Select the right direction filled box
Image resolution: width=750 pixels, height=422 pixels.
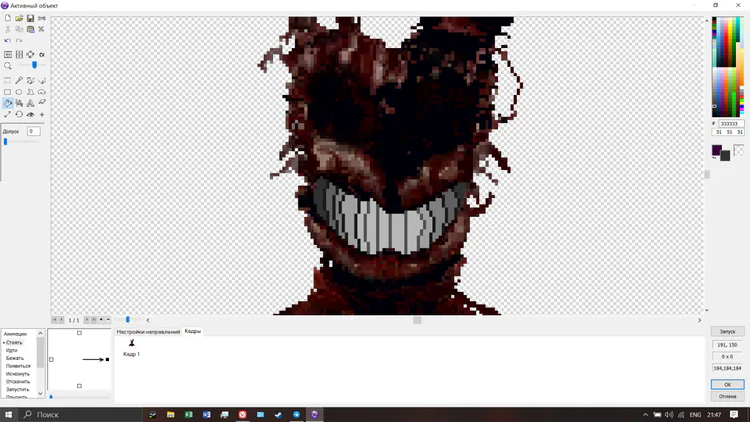[x=107, y=359]
